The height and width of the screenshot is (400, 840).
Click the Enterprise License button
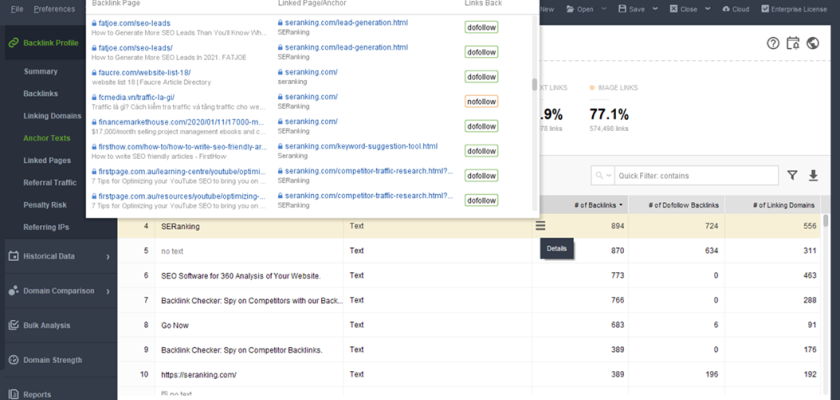tap(794, 9)
